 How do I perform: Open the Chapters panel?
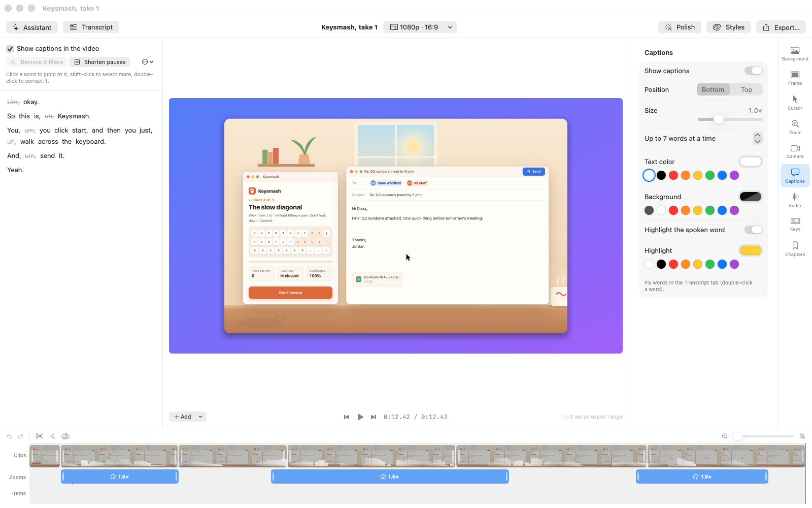tap(795, 249)
